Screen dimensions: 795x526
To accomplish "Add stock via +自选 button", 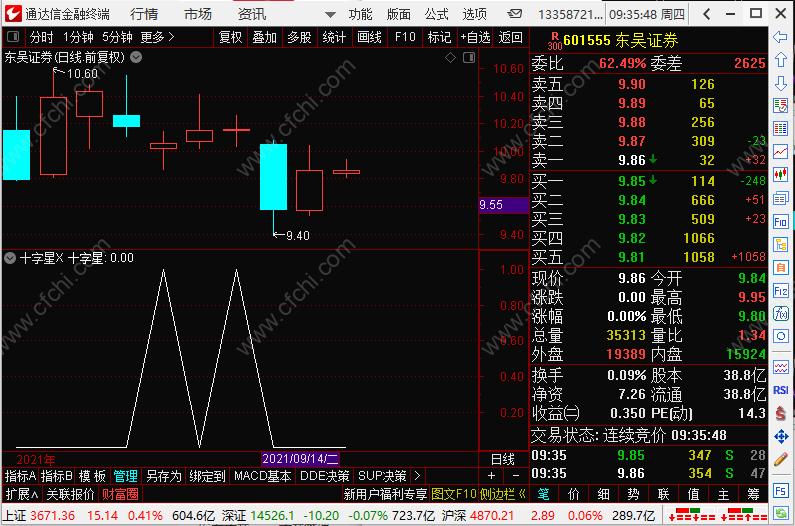I will tap(475, 37).
